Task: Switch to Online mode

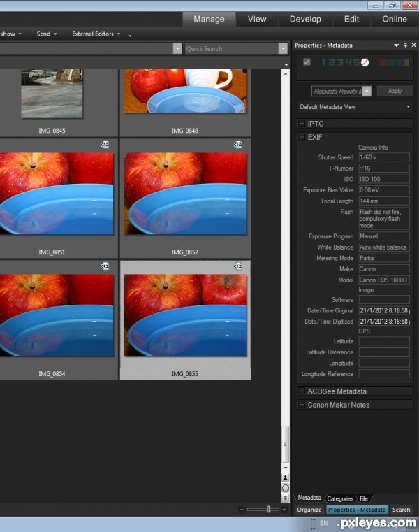Action: coord(395,19)
